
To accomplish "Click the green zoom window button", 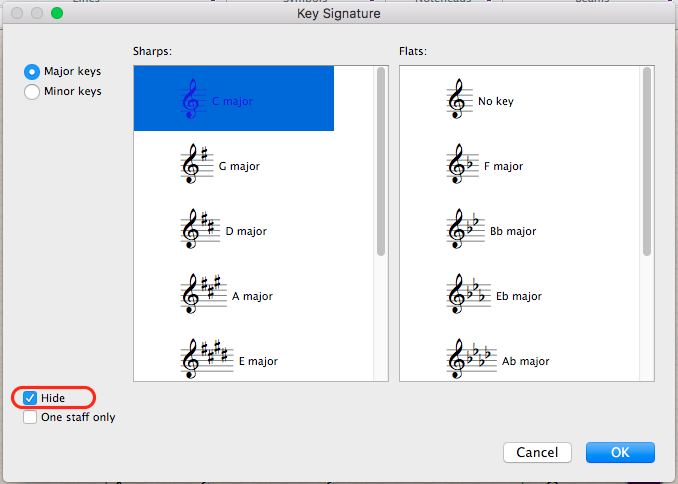I will click(57, 14).
